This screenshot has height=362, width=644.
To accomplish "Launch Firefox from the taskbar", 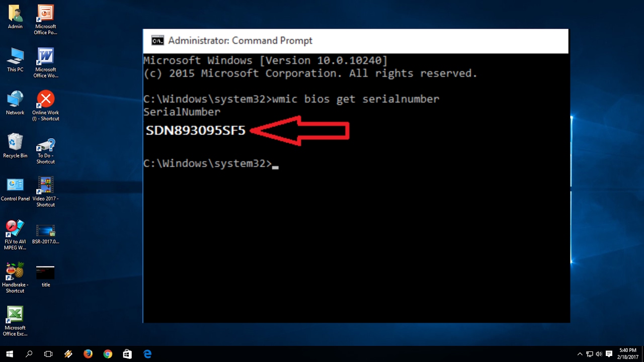I will click(x=88, y=354).
